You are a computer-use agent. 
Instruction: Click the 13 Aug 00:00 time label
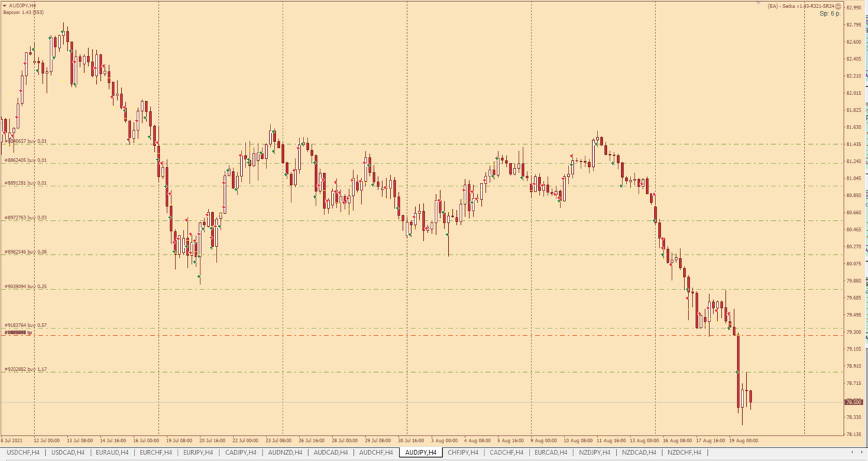click(x=644, y=441)
